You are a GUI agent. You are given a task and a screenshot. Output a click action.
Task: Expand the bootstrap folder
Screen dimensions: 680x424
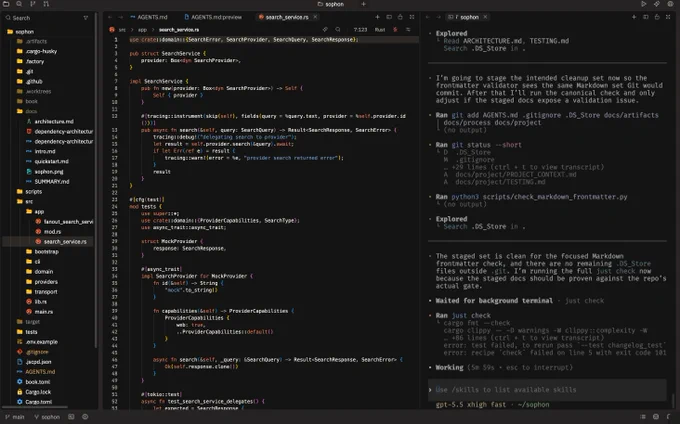42,251
